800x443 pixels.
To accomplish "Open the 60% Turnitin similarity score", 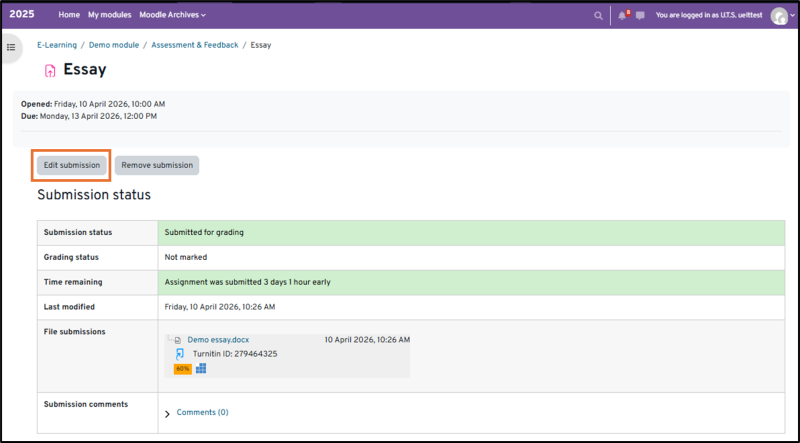I will pyautogui.click(x=183, y=368).
